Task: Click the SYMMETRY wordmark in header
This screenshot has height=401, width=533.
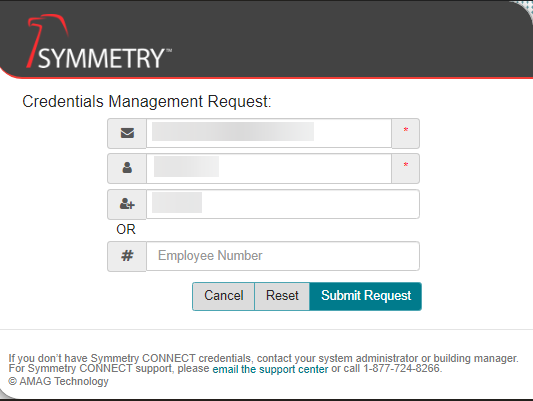Action: pyautogui.click(x=105, y=58)
